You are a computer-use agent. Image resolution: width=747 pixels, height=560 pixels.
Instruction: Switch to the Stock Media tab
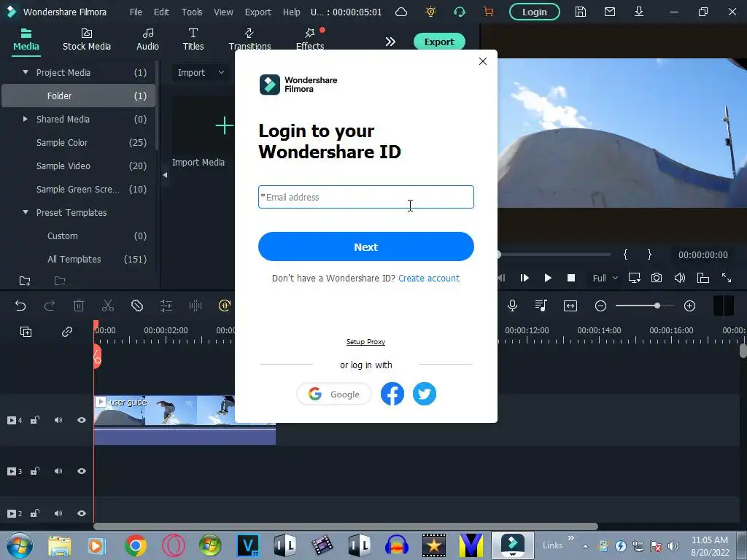[x=87, y=39]
